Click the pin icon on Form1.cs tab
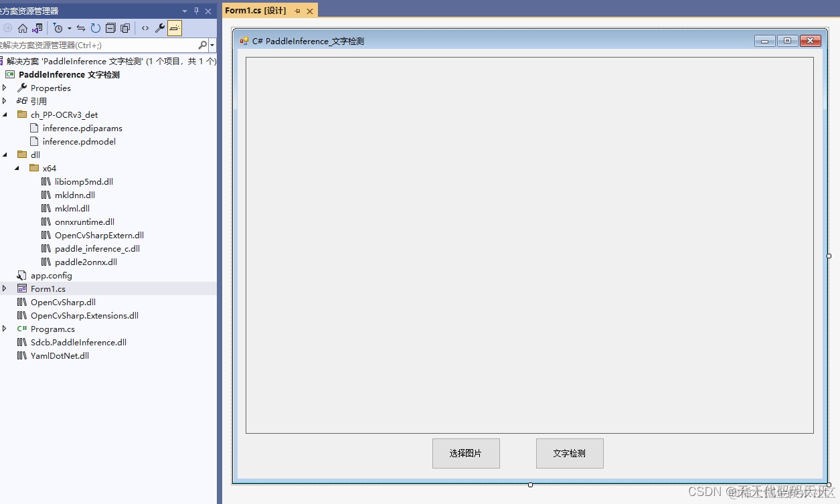This screenshot has height=504, width=840. [x=298, y=11]
